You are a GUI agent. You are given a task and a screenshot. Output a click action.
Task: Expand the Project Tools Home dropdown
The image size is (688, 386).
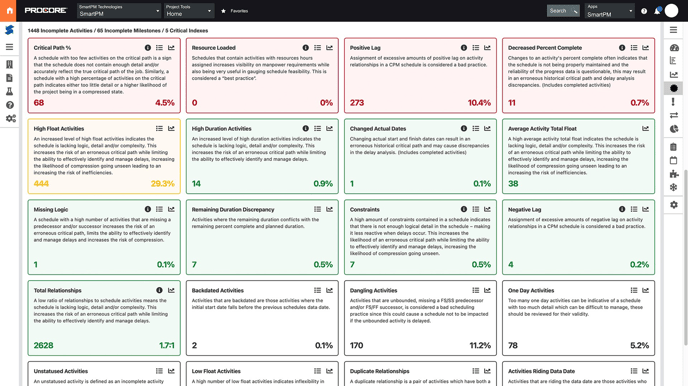click(x=189, y=11)
